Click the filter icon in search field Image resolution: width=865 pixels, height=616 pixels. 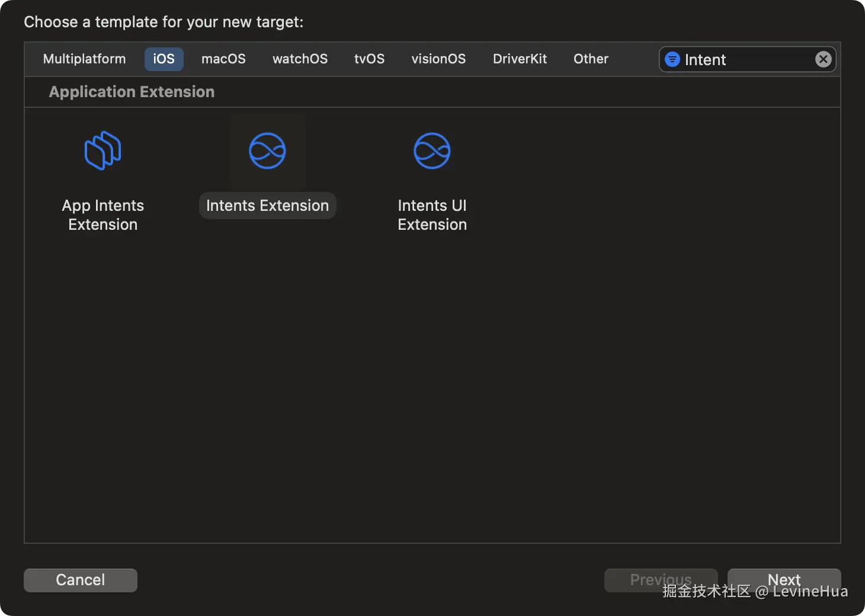pyautogui.click(x=672, y=59)
